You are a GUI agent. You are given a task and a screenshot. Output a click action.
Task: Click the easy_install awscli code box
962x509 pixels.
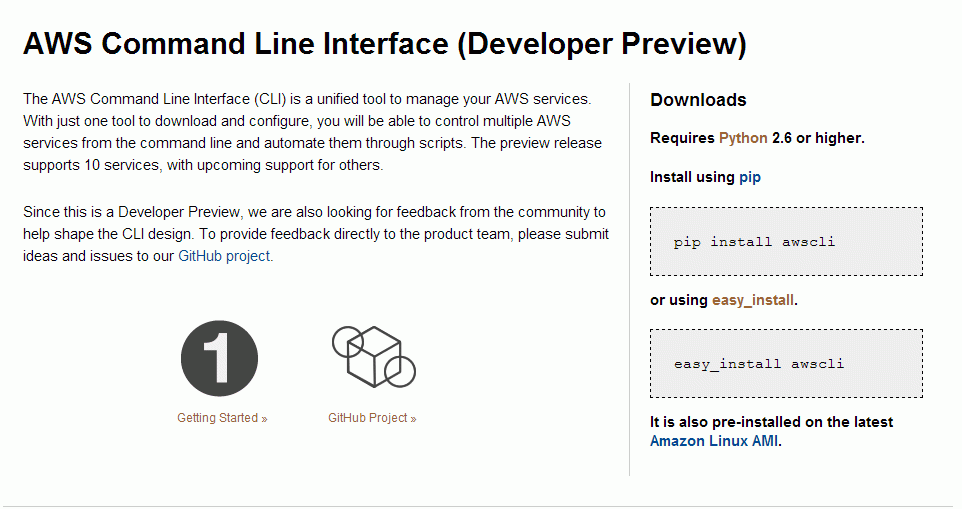[x=786, y=364]
